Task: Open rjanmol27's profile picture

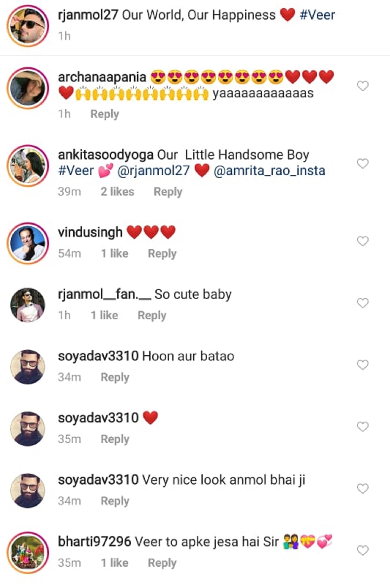Action: pos(28,25)
